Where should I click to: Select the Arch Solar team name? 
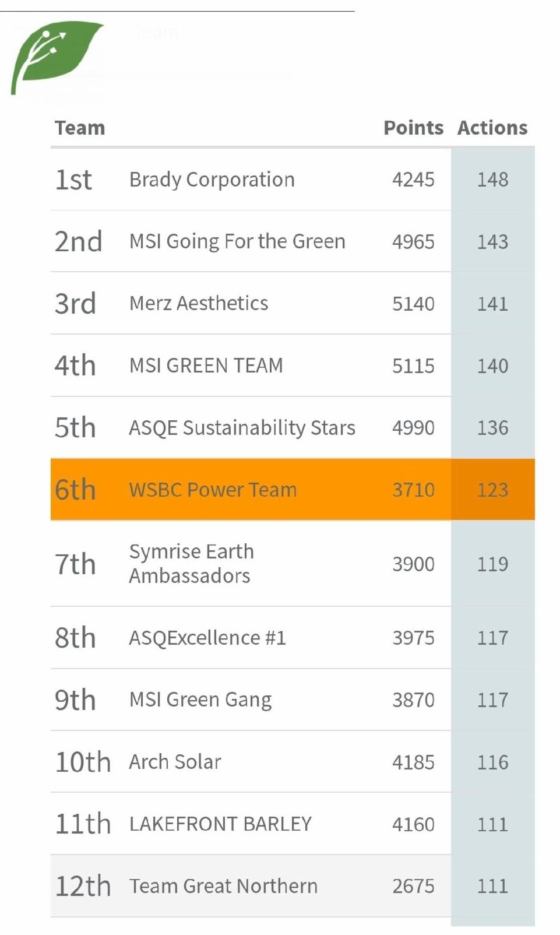click(x=175, y=762)
